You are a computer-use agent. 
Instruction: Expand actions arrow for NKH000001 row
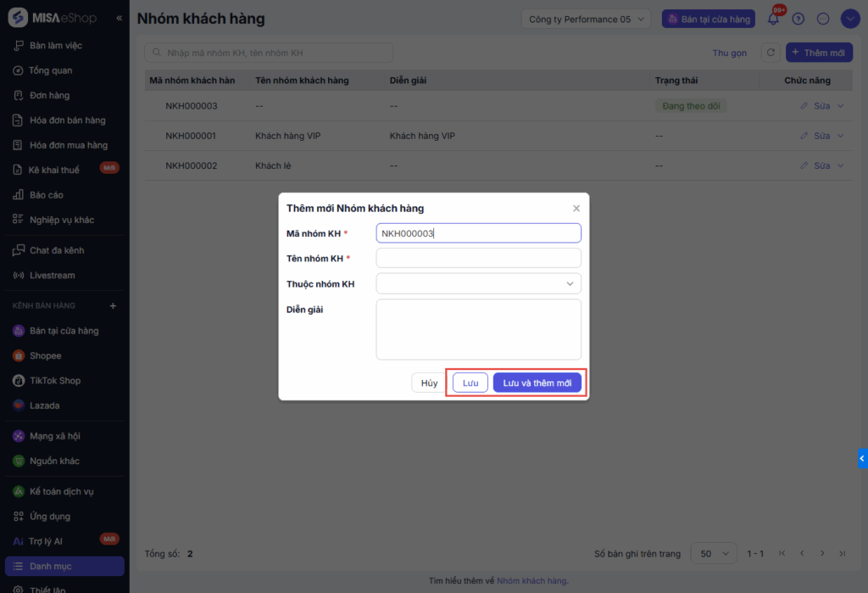pos(841,136)
